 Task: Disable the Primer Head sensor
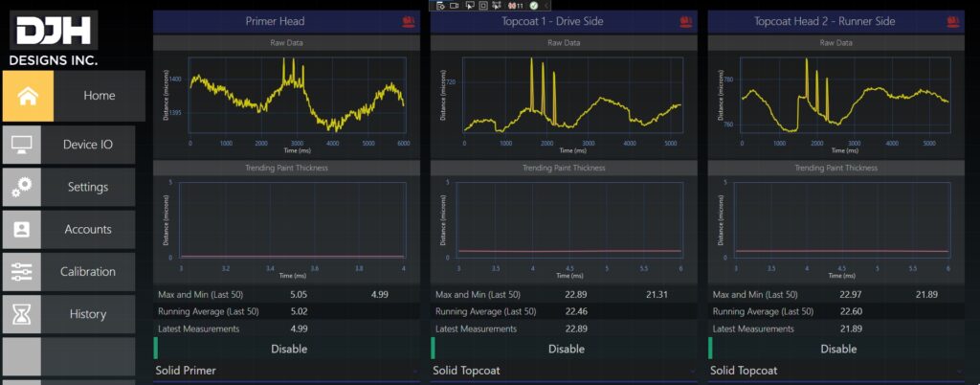(x=288, y=349)
